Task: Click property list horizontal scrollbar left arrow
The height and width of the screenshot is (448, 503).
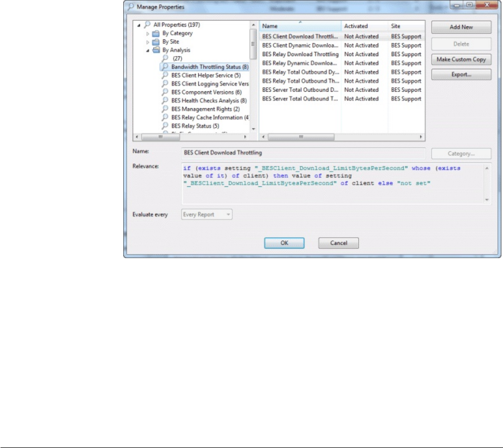Action: pyautogui.click(x=263, y=137)
